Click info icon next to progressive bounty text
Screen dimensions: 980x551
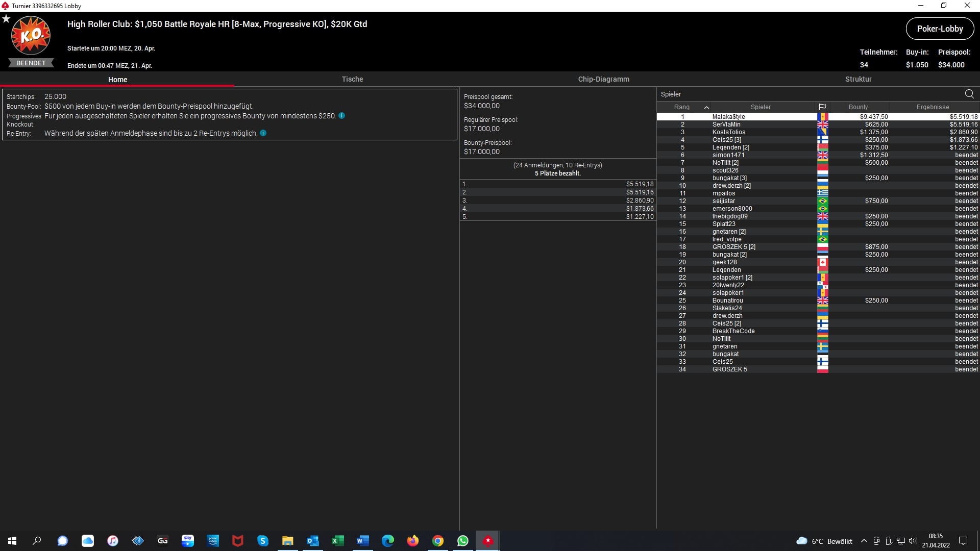tap(342, 116)
